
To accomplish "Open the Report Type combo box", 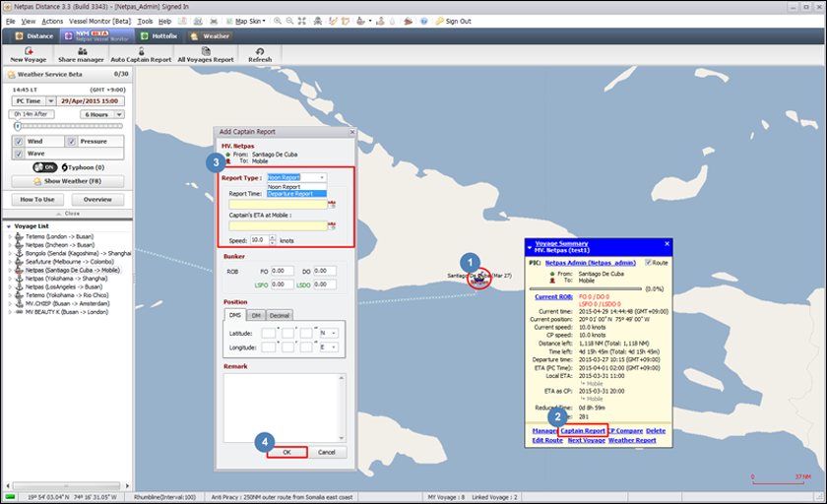I will (296, 177).
